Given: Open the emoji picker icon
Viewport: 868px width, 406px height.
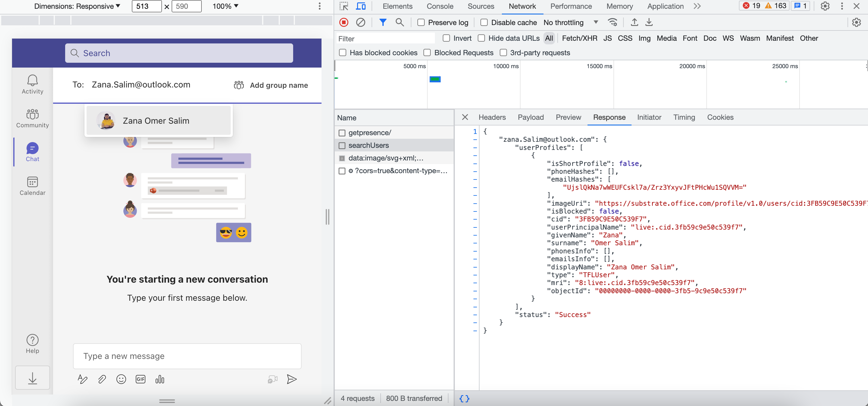Looking at the screenshot, I should click(121, 379).
